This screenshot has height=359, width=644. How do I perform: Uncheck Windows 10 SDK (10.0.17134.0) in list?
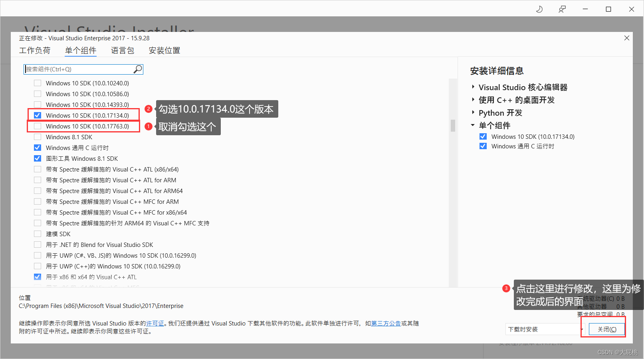tap(38, 115)
